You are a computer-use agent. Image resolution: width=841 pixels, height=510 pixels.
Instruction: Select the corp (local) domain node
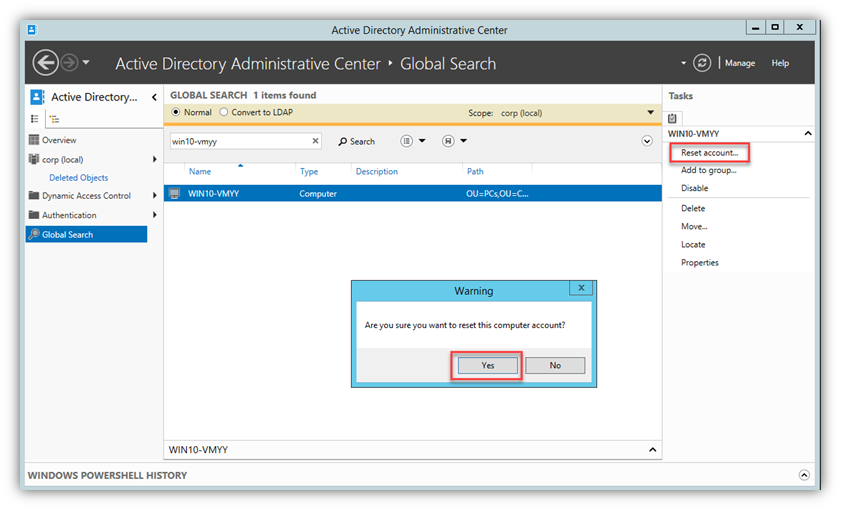point(62,159)
